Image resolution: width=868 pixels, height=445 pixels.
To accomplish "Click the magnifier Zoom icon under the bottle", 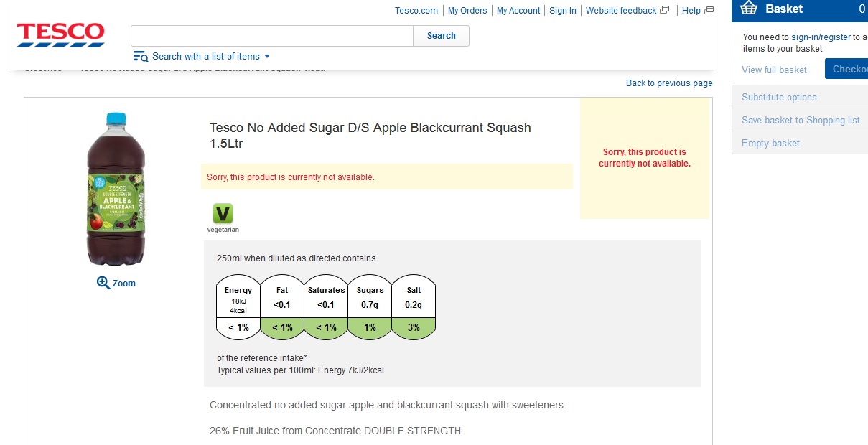I will 103,283.
